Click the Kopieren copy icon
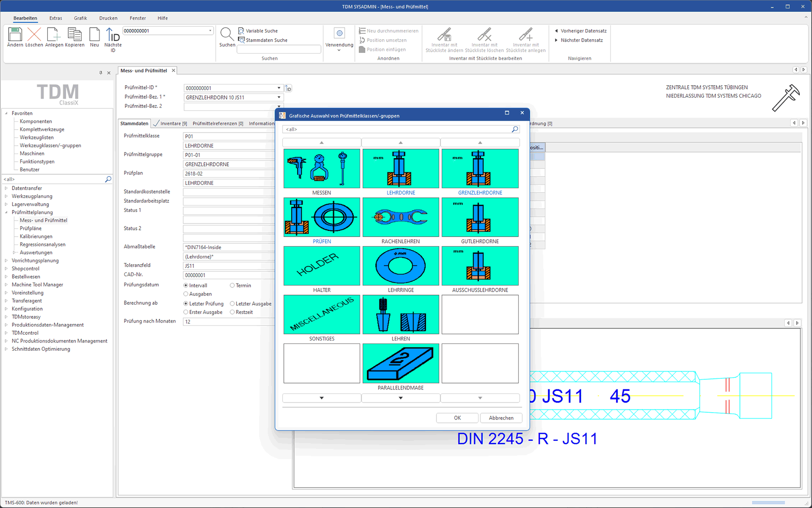The width and height of the screenshot is (812, 508). click(74, 34)
